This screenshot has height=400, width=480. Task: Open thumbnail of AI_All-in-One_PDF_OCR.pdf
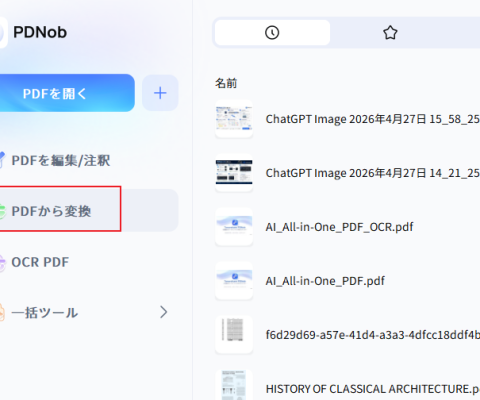tap(234, 227)
